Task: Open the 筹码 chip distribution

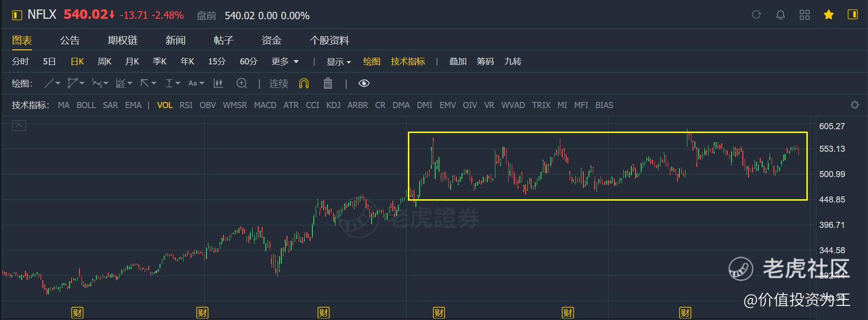Action: click(x=485, y=62)
